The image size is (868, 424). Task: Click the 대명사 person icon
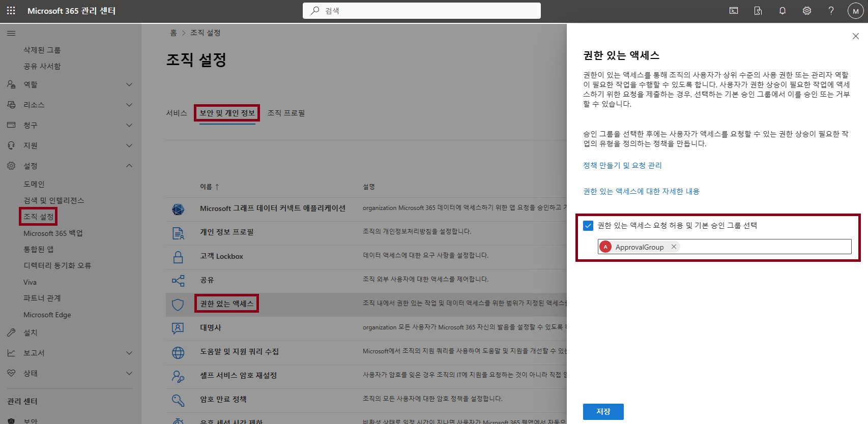tap(178, 328)
